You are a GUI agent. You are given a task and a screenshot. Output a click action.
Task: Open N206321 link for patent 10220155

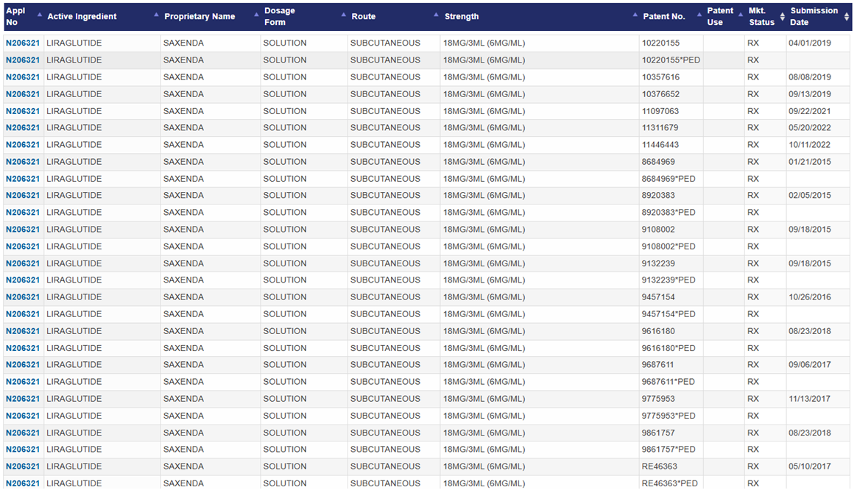[x=23, y=43]
